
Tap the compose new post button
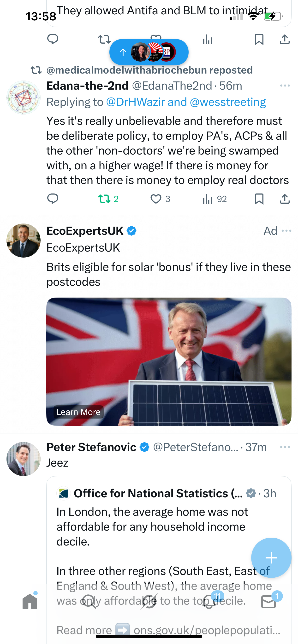pyautogui.click(x=271, y=558)
